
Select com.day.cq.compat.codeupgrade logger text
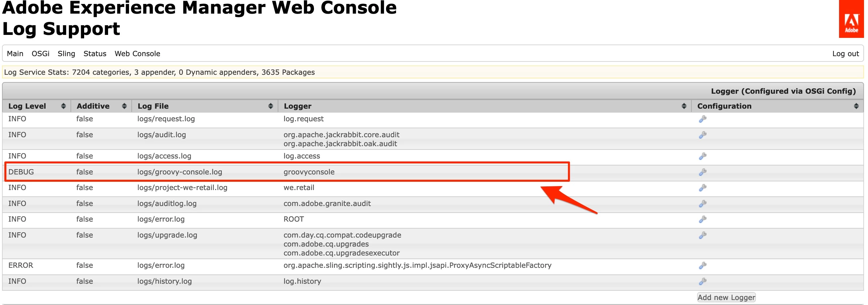tap(342, 235)
